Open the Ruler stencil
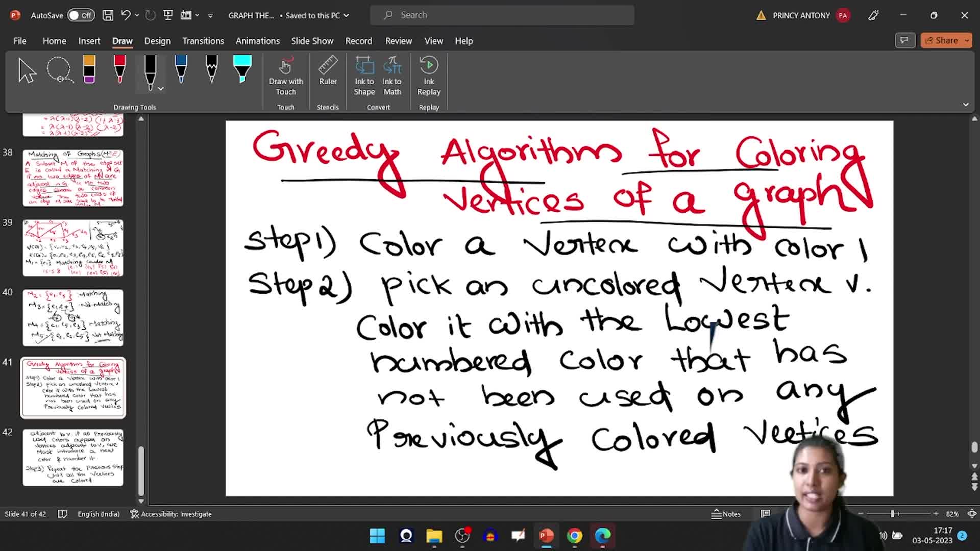 point(328,71)
